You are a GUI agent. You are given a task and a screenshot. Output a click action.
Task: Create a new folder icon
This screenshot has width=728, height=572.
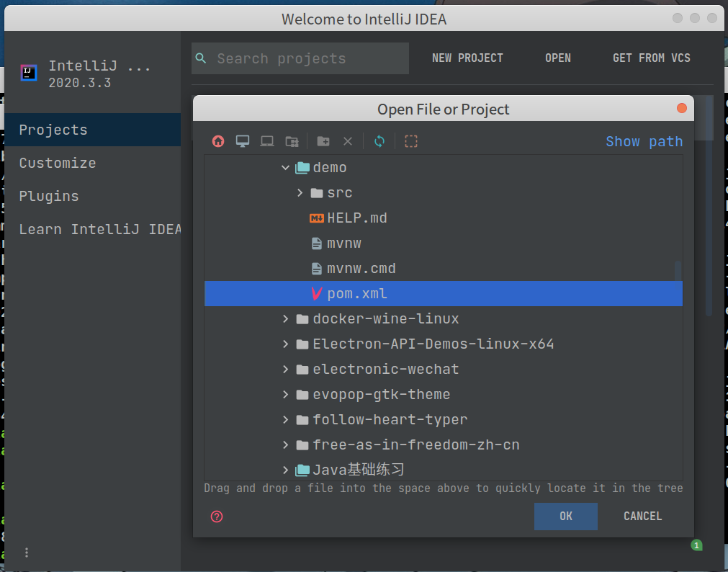pyautogui.click(x=323, y=141)
